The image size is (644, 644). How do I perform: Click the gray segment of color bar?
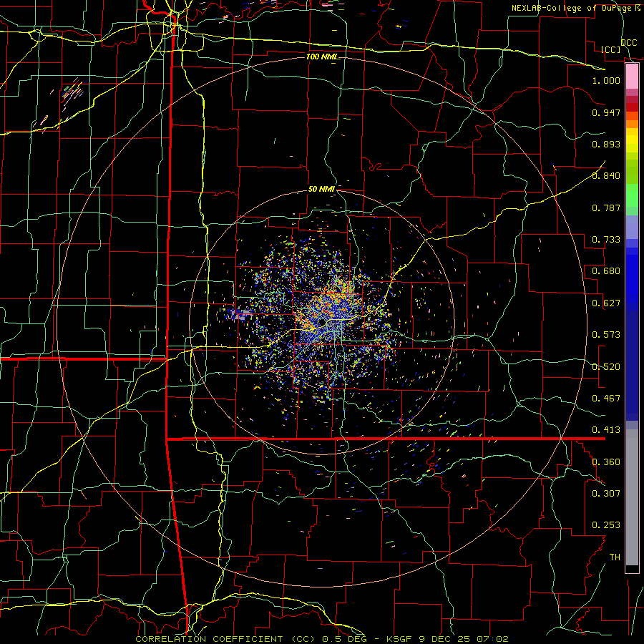point(632,497)
